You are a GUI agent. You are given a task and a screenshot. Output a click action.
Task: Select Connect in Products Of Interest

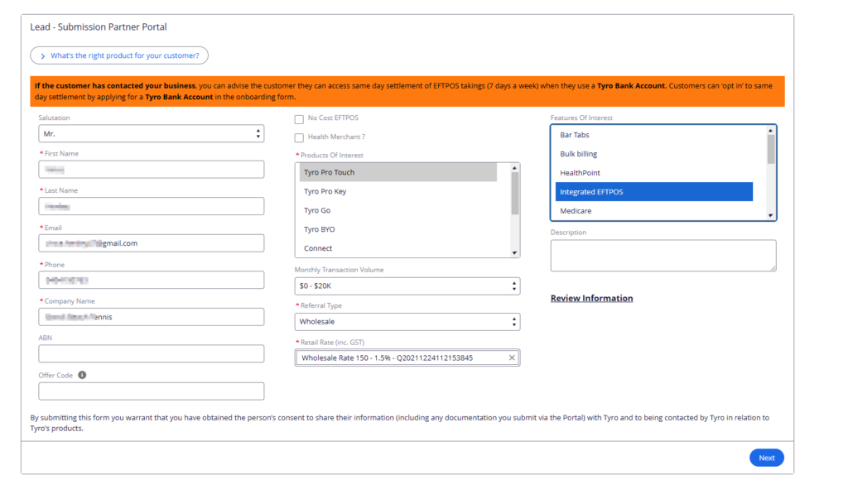[398, 248]
